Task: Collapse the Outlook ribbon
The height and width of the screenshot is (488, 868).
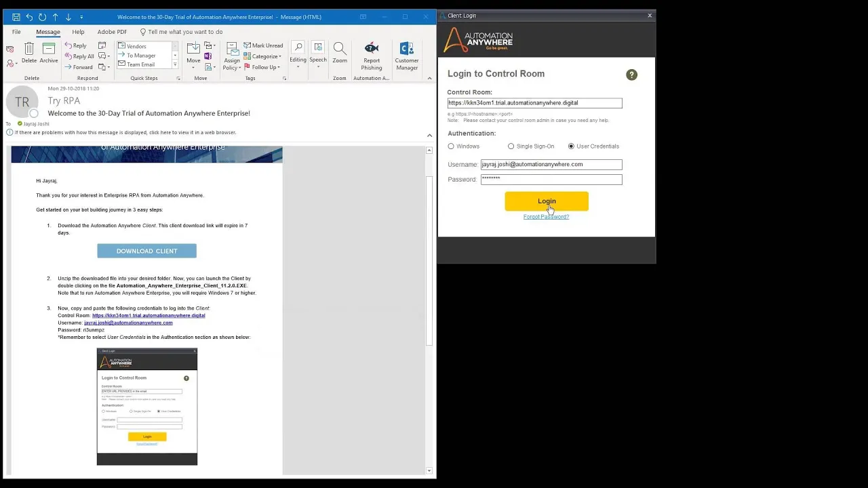Action: click(x=429, y=78)
